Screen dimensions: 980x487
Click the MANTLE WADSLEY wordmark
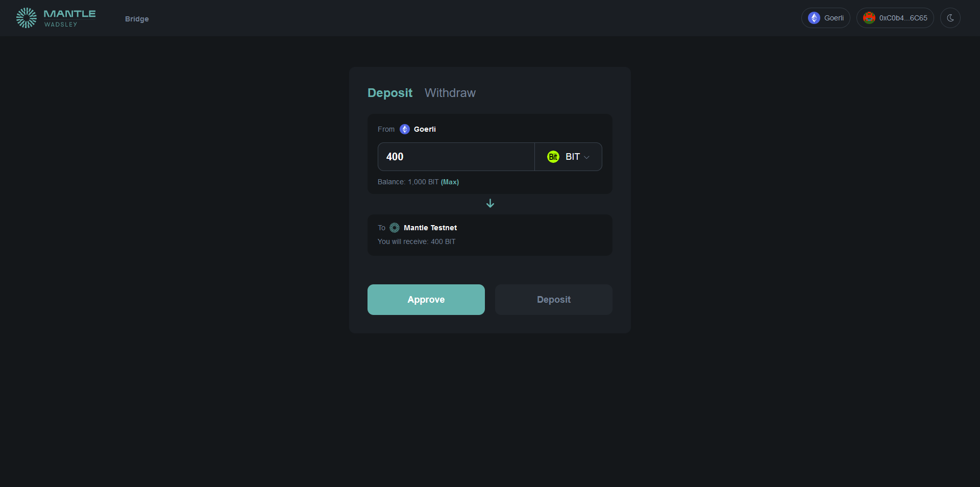[69, 18]
